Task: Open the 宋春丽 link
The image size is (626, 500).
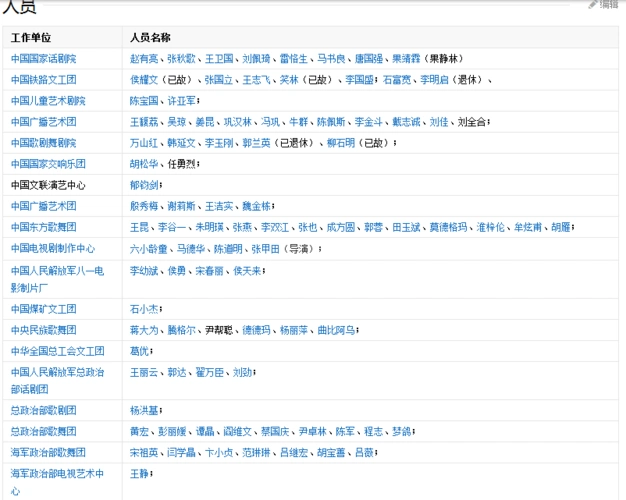Action: pyautogui.click(x=209, y=271)
